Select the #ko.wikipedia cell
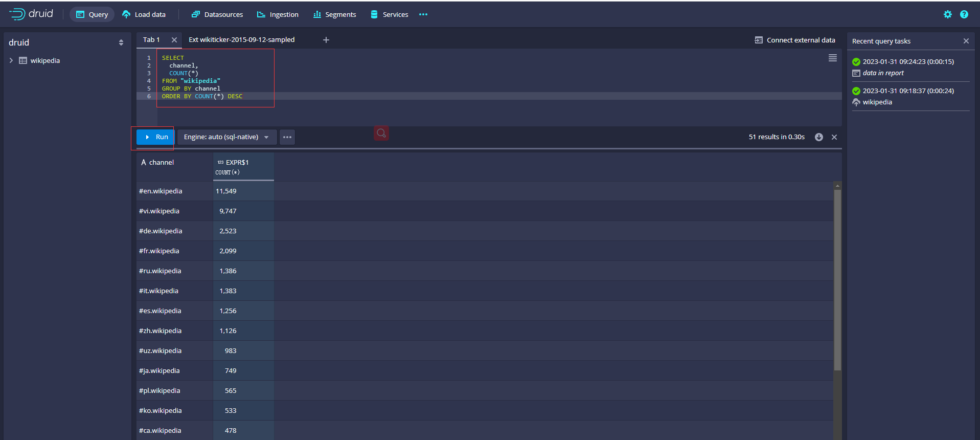The image size is (980, 440). tap(174, 410)
